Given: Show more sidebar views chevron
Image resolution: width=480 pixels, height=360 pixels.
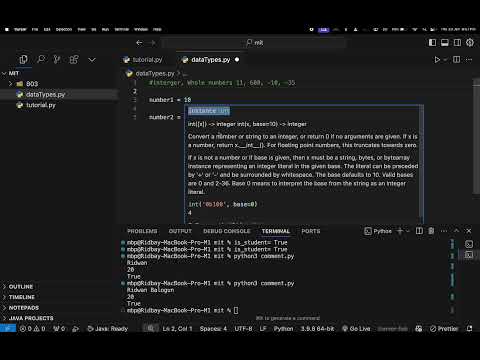Looking at the screenshot, I should 92,60.
